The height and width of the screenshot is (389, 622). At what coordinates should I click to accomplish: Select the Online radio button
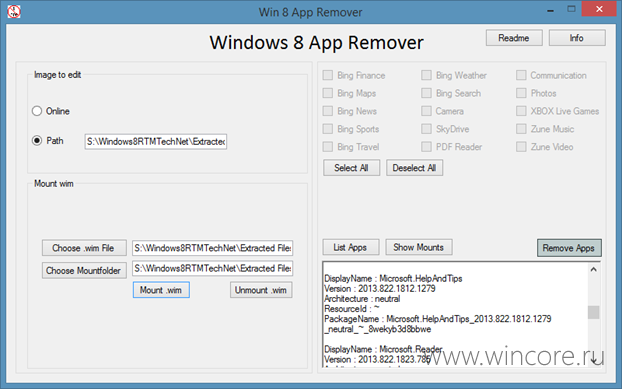37,111
